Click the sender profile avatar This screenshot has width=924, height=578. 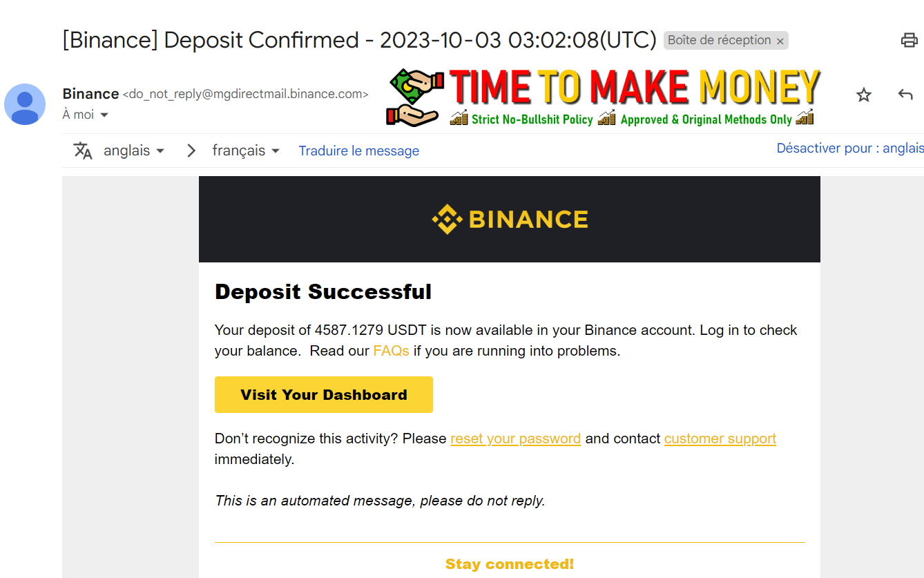click(25, 104)
